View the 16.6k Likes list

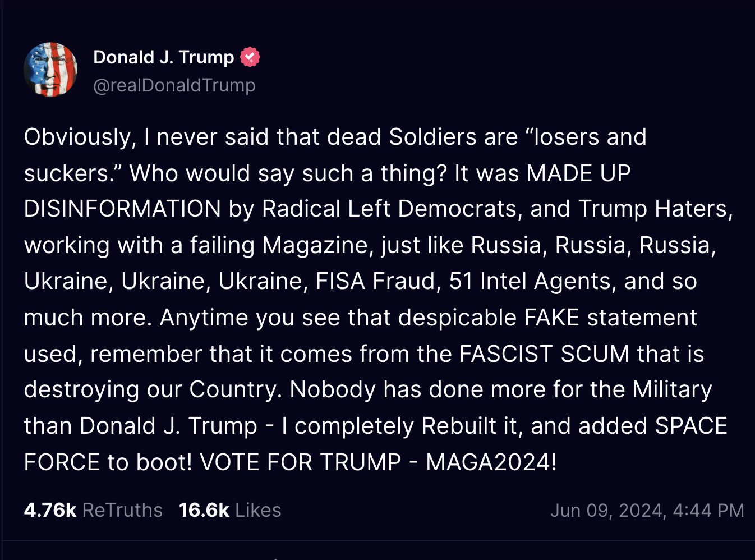[x=230, y=510]
